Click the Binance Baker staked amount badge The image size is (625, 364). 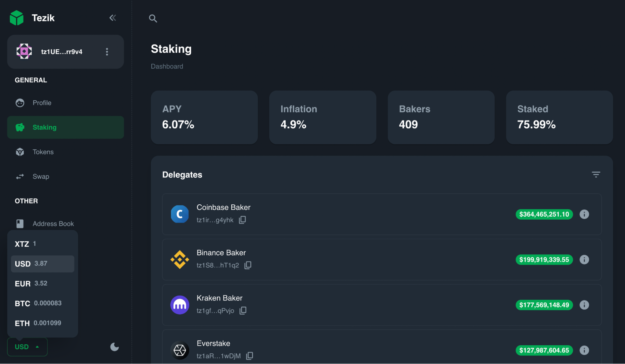click(544, 260)
